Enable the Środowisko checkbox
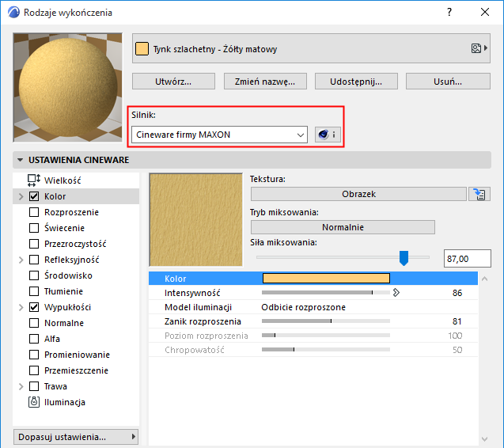This screenshot has width=504, height=448. [x=34, y=275]
